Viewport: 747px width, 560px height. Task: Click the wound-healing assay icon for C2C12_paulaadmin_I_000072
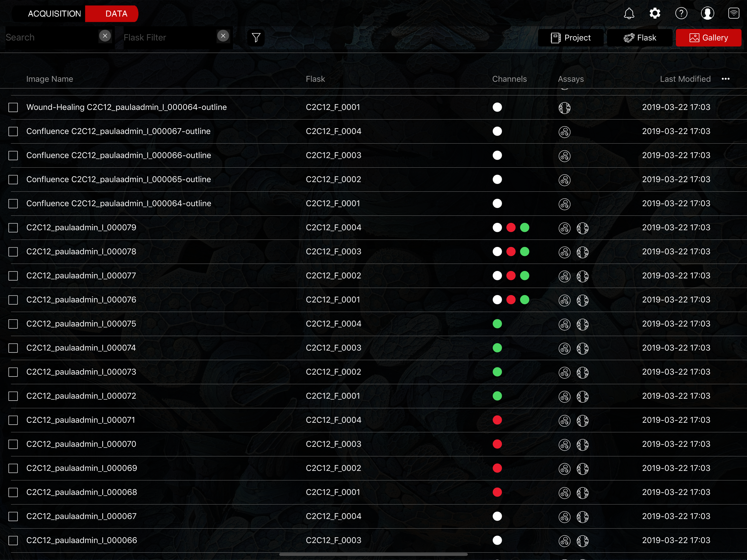583,396
